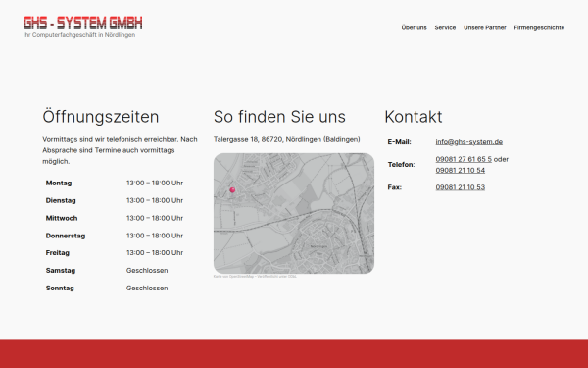Go to Unsere Partner page
588x368 pixels.
click(x=485, y=27)
